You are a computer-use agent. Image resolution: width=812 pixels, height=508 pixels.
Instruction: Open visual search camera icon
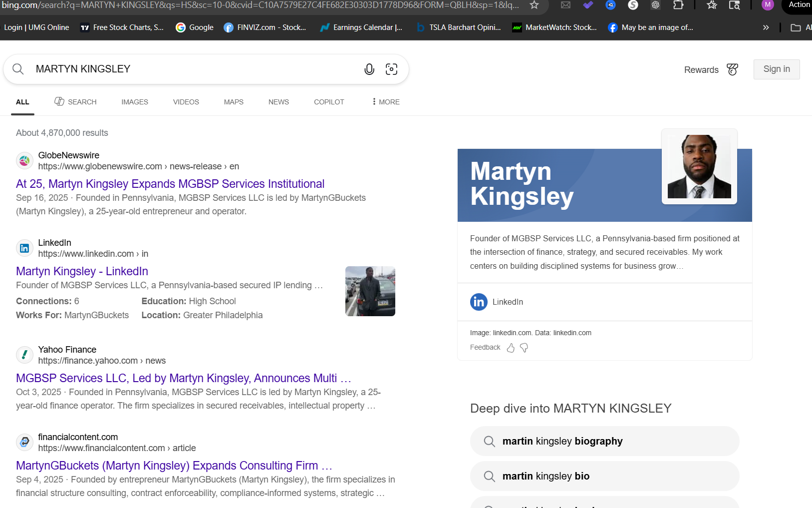[392, 69]
